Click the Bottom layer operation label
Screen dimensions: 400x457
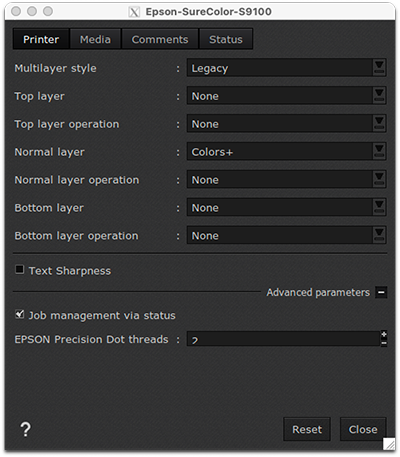76,236
